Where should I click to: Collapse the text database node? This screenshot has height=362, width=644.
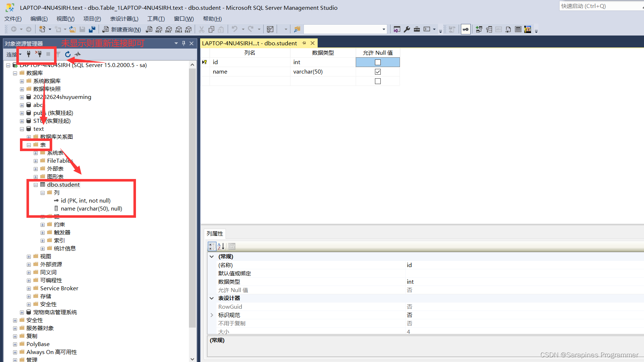pyautogui.click(x=22, y=129)
